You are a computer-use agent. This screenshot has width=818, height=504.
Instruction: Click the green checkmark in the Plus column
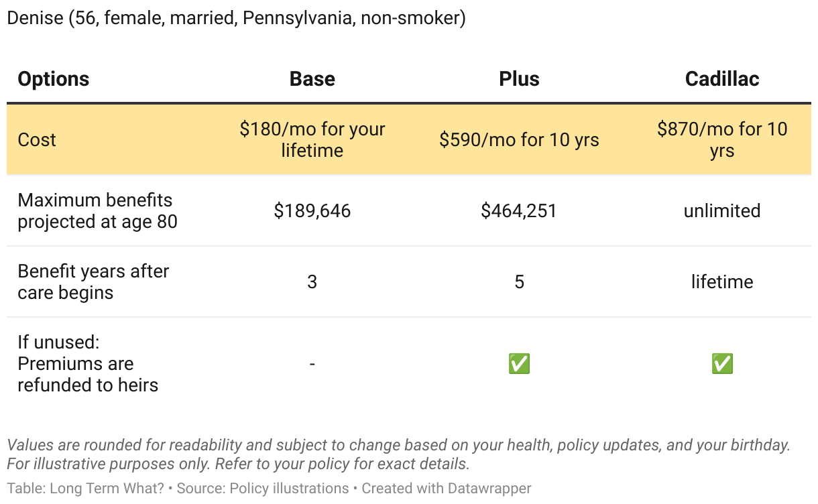point(519,364)
